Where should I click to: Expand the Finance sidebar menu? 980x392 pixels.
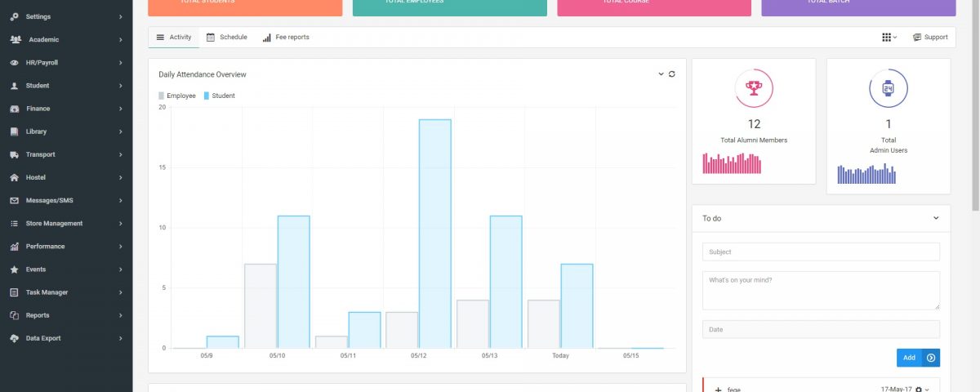65,109
